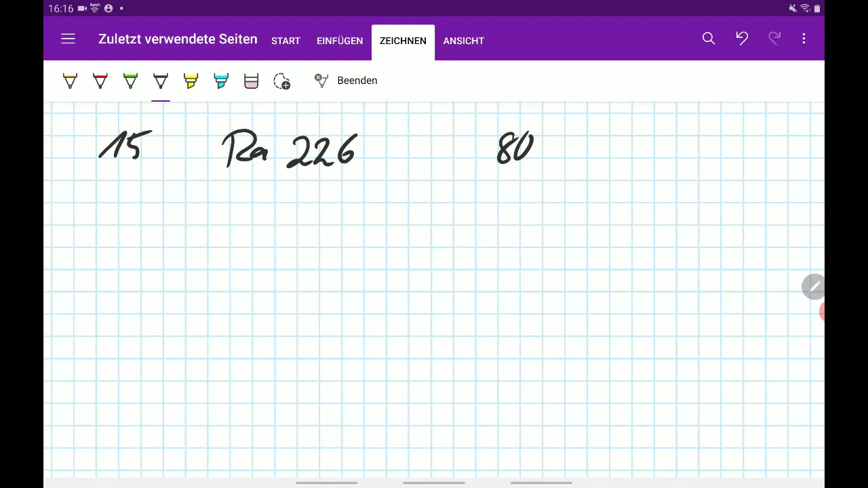Select the red pen tool
The height and width of the screenshot is (488, 868).
click(x=100, y=81)
